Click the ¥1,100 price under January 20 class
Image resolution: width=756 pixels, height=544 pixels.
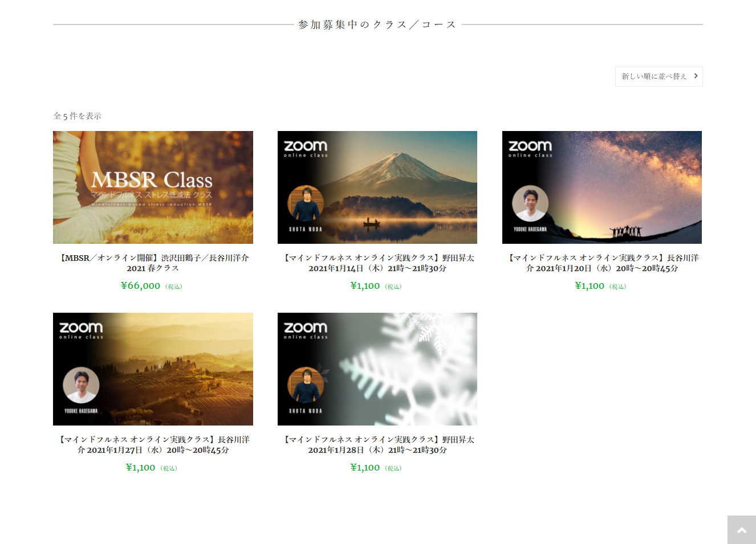(x=590, y=286)
